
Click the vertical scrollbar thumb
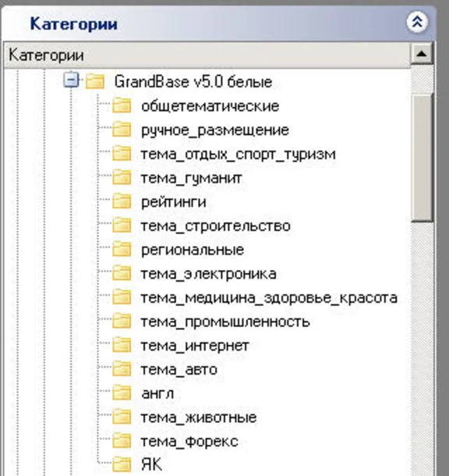click(422, 158)
